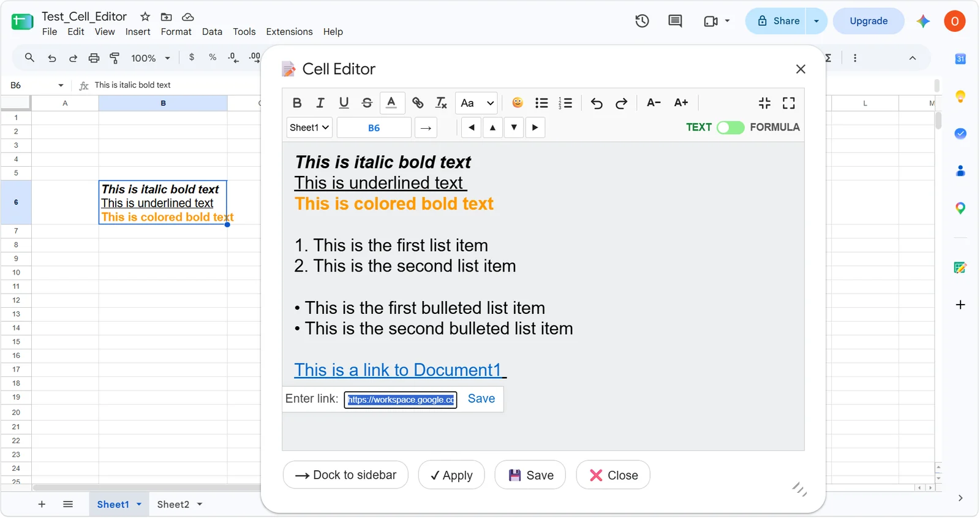Move to the cell above
The width and height of the screenshot is (980, 518).
[492, 128]
